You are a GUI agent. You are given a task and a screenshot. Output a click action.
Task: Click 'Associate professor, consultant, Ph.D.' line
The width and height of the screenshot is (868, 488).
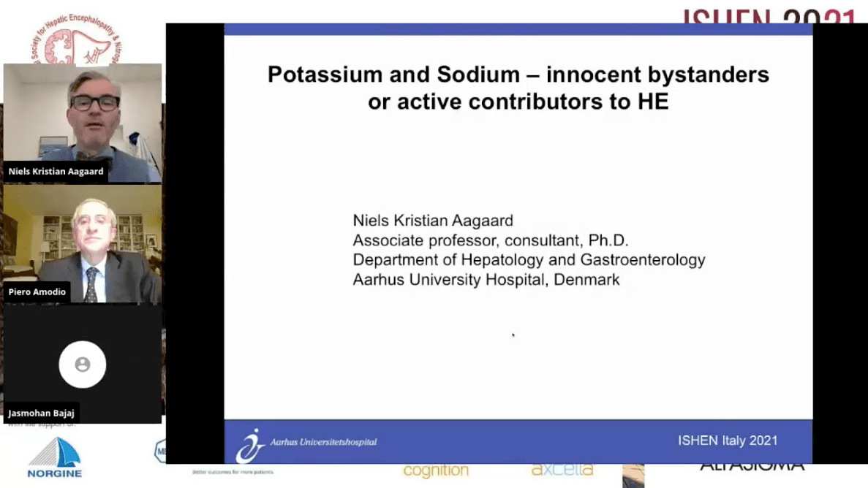tap(491, 240)
